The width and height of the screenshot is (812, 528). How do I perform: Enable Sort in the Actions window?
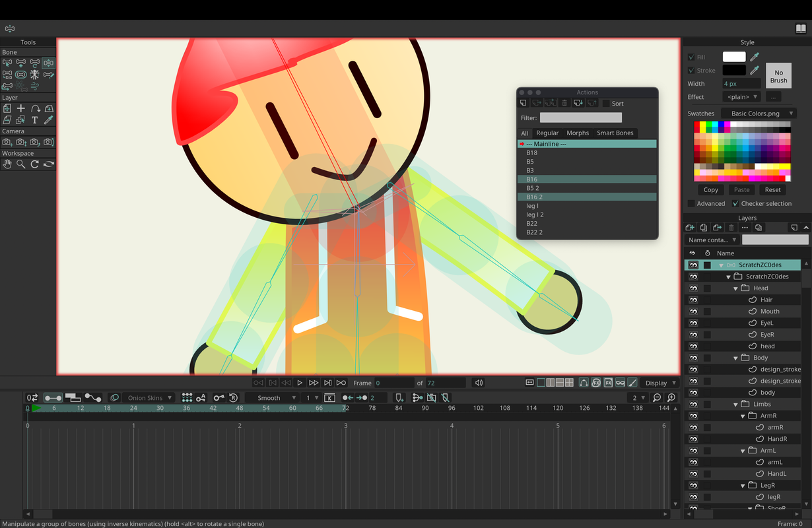click(x=606, y=104)
